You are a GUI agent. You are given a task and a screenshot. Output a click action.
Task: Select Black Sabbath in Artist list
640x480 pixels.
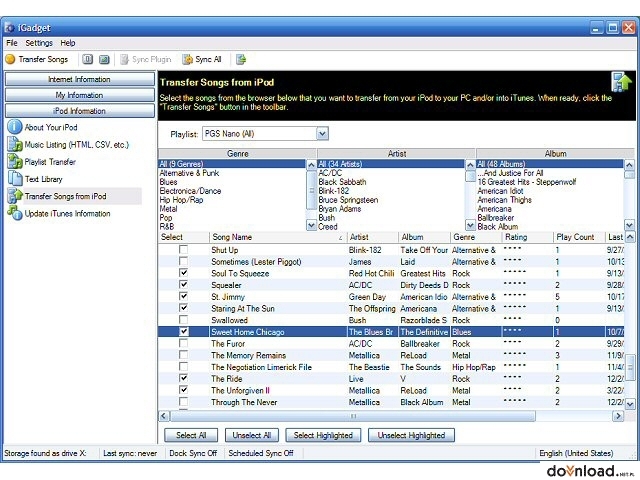(342, 182)
